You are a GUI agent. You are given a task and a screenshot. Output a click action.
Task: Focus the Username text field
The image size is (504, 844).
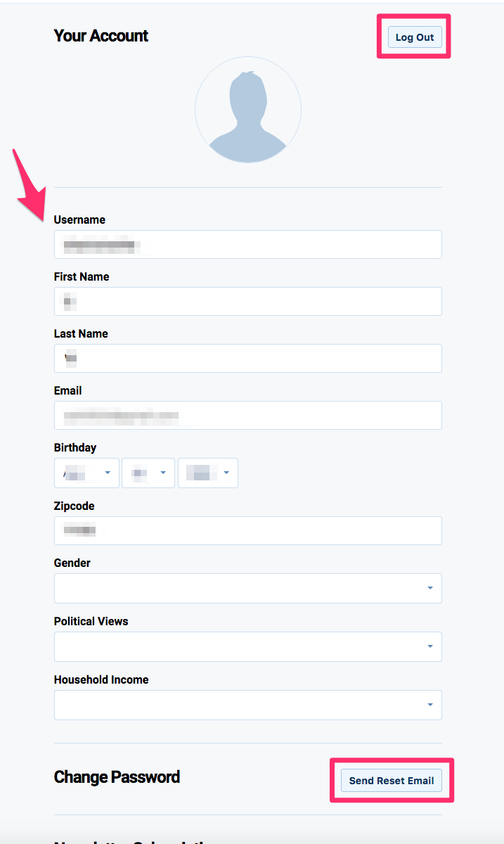(248, 245)
